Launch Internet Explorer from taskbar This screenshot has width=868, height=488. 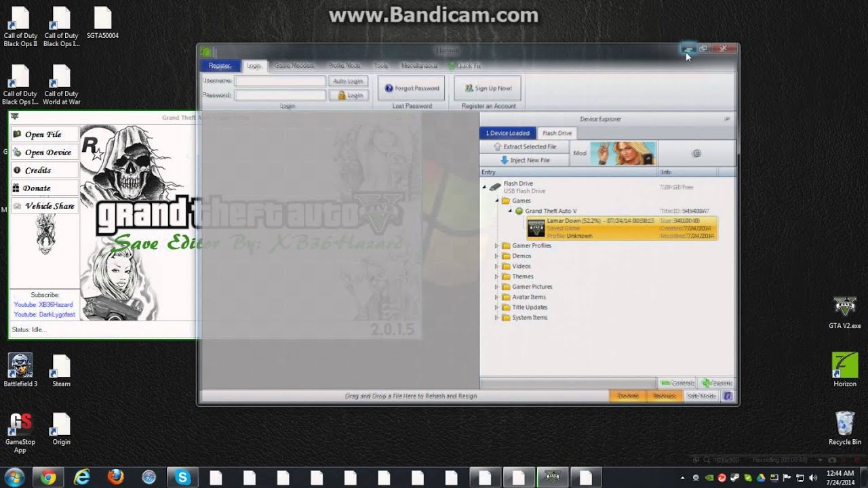tap(82, 477)
